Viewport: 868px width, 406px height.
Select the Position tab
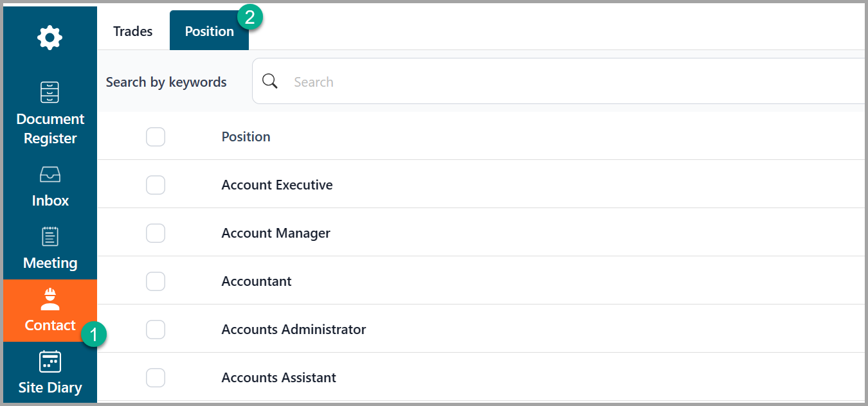pos(209,31)
